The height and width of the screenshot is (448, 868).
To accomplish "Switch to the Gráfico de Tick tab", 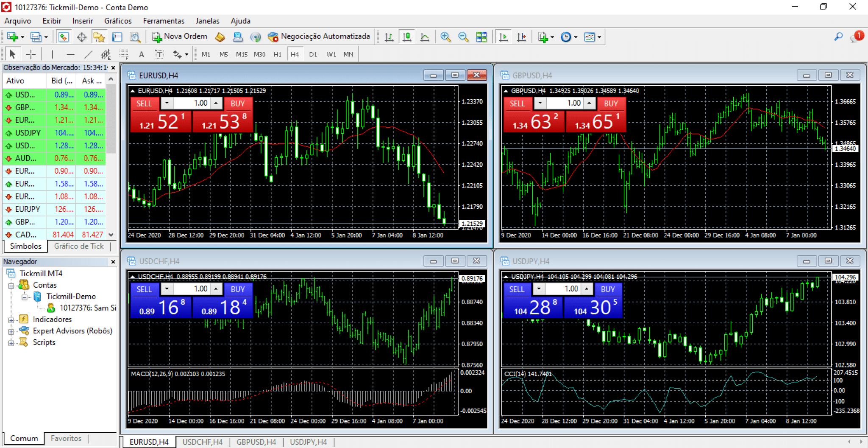I will click(x=79, y=246).
